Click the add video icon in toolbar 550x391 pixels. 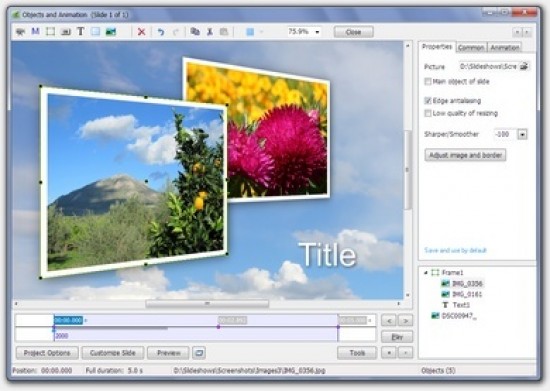pos(20,32)
